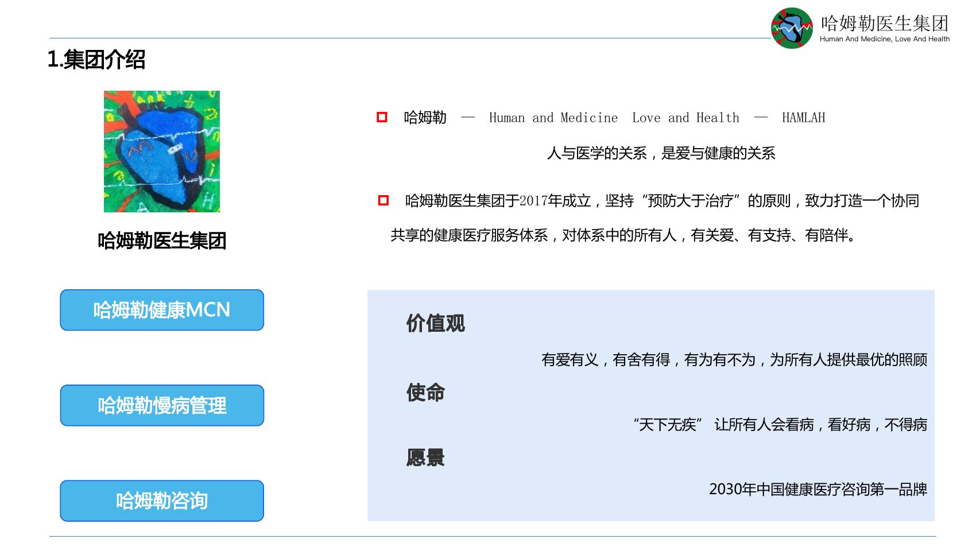This screenshot has height=551, width=980.
Task: Select tagline Human And Medicine, Love And Health
Action: click(x=885, y=39)
